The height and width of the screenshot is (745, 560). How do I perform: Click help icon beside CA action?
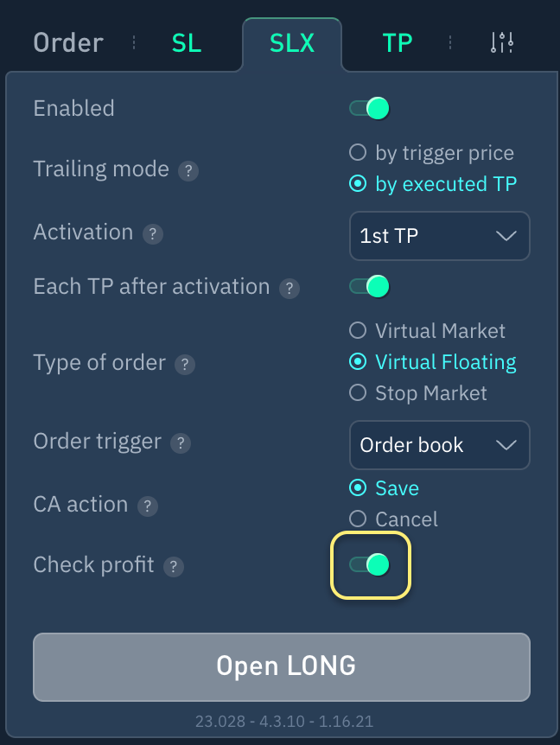click(x=148, y=506)
